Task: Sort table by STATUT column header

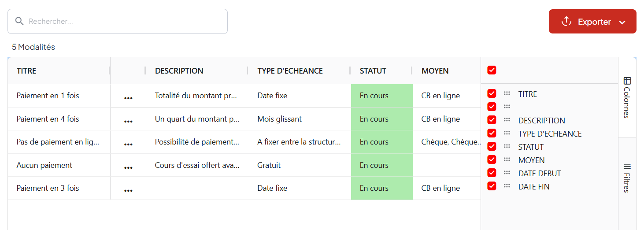Action: pos(373,71)
